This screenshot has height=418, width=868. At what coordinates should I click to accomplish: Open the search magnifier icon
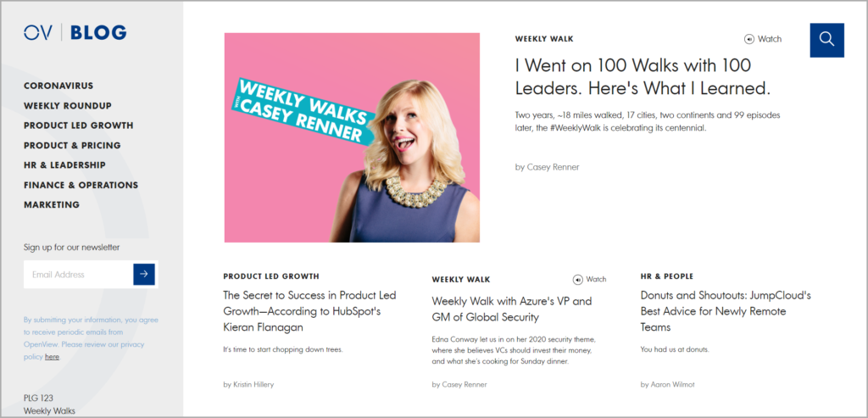click(x=826, y=40)
